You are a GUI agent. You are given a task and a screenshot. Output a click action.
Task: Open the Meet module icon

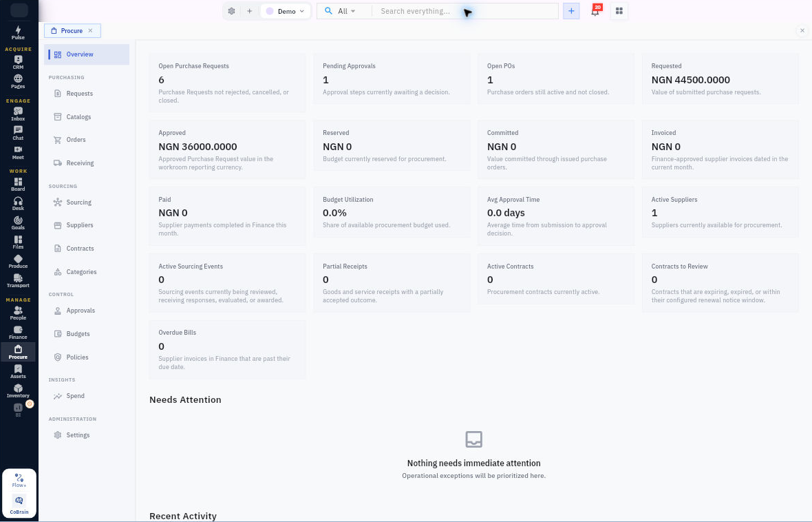point(18,152)
